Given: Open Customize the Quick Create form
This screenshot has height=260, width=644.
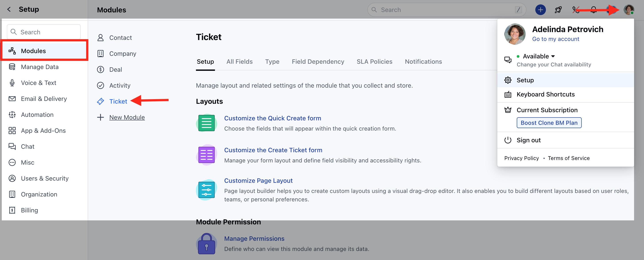Looking at the screenshot, I should pos(273,118).
